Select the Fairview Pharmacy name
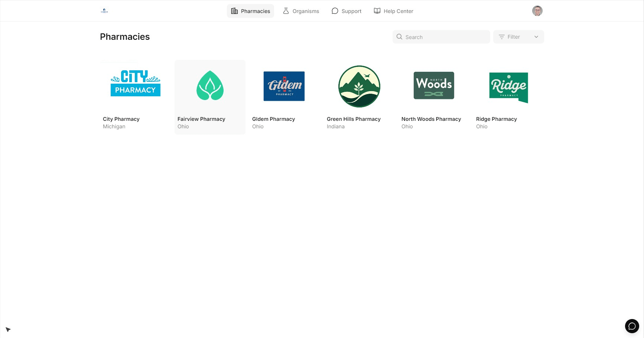 201,119
